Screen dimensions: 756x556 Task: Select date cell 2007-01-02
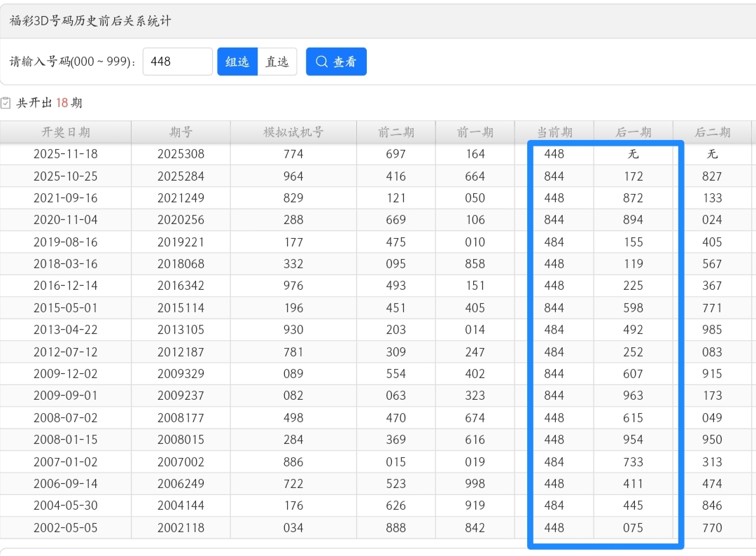[x=66, y=462]
